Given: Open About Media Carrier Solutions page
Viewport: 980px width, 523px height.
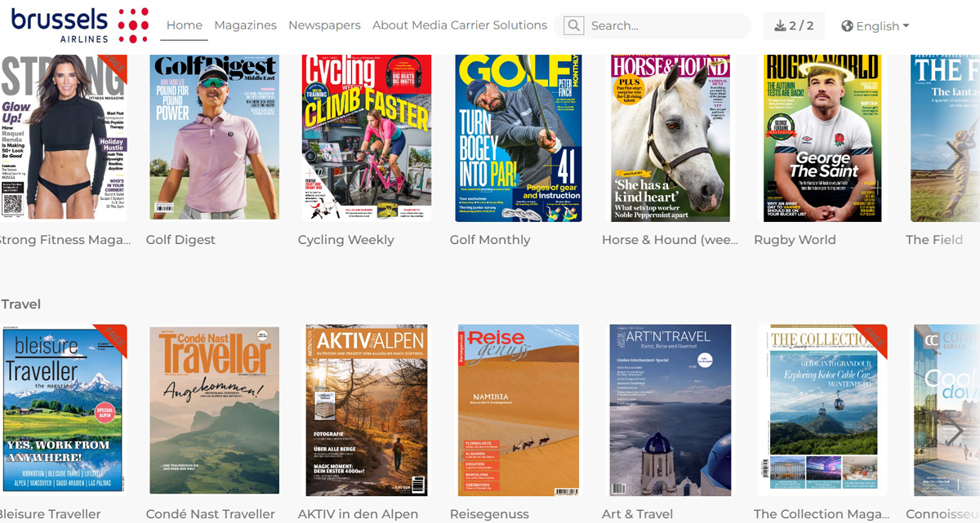Looking at the screenshot, I should (460, 25).
